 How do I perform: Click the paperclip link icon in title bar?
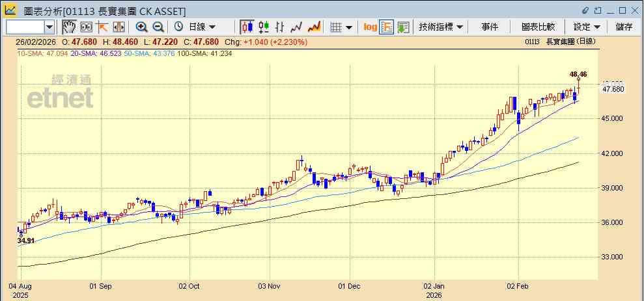585,10
